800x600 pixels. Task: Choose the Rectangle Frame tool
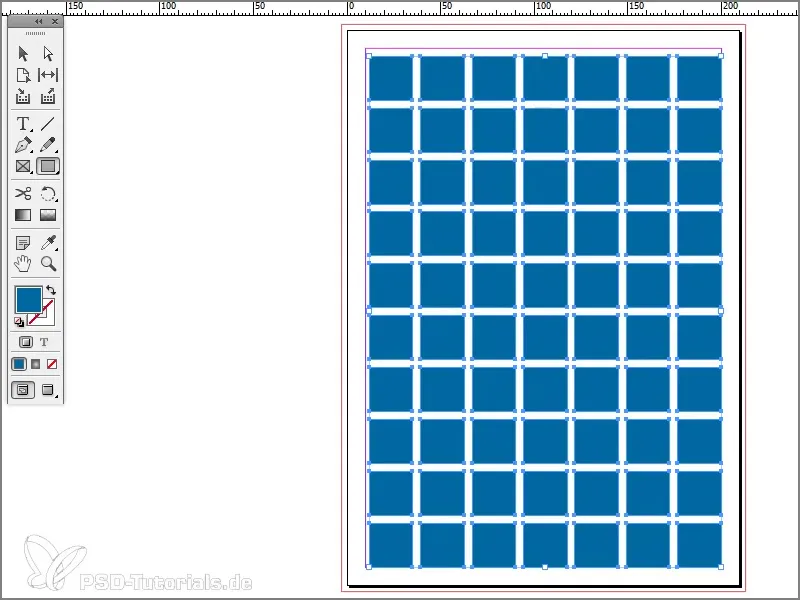22,165
